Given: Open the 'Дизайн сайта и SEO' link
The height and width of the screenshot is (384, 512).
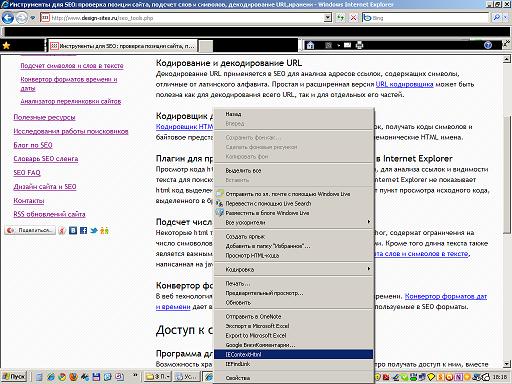Looking at the screenshot, I should point(45,187).
